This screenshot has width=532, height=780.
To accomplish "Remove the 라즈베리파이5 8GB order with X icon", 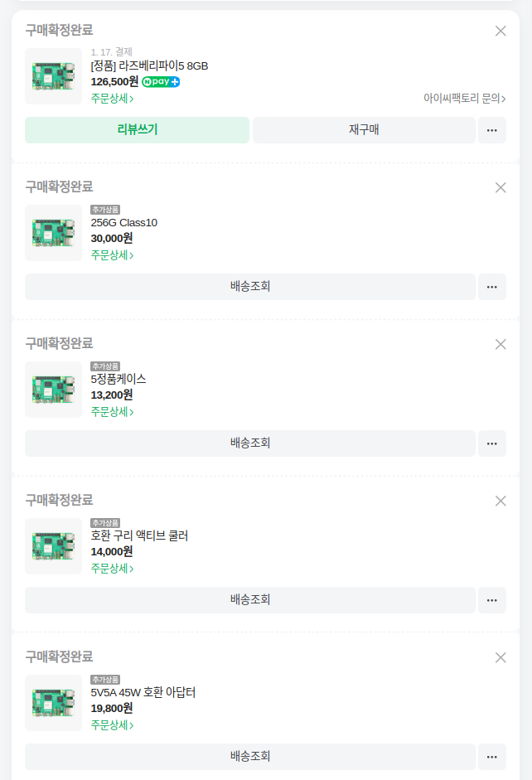I will pos(501,31).
